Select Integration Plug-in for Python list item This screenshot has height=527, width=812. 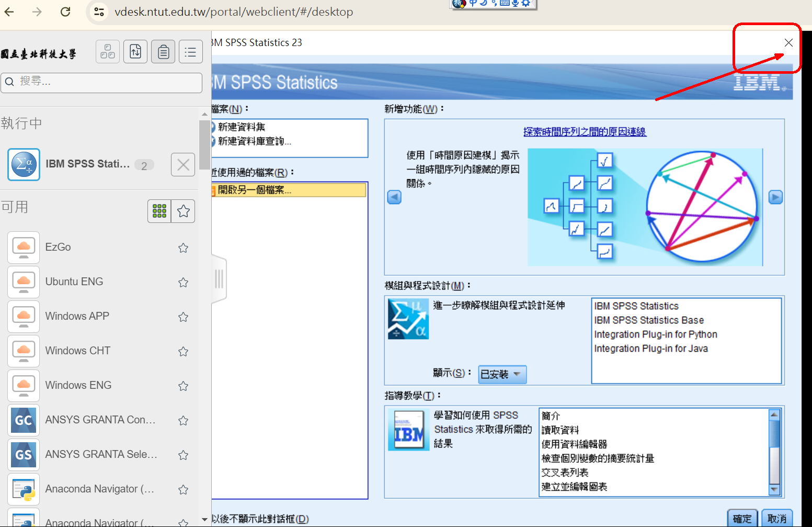click(x=655, y=334)
